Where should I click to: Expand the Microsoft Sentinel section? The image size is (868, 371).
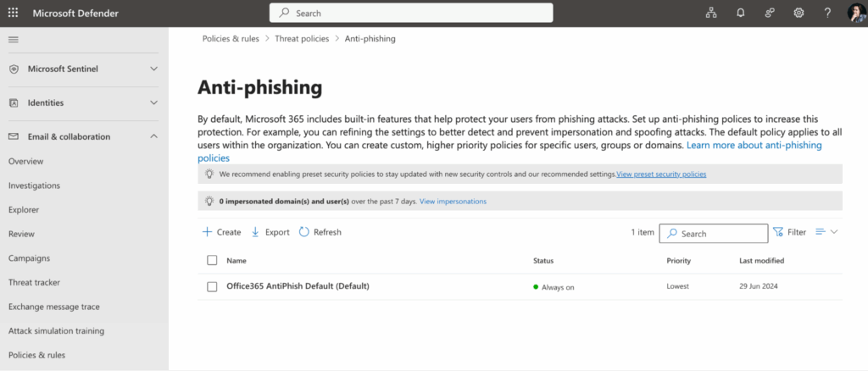click(x=154, y=69)
